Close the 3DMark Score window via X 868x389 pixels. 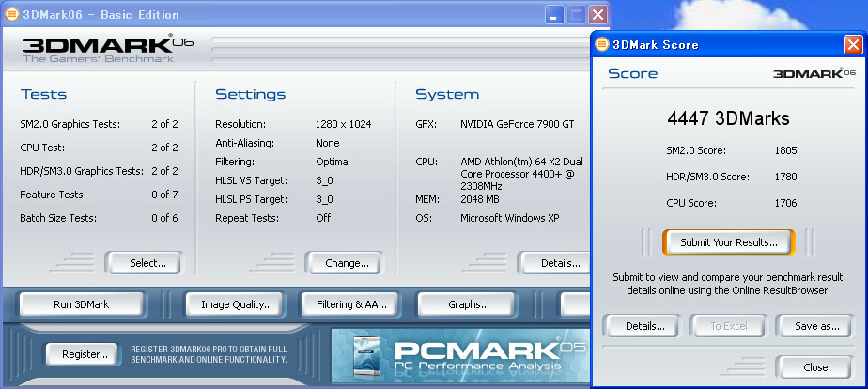tap(853, 45)
